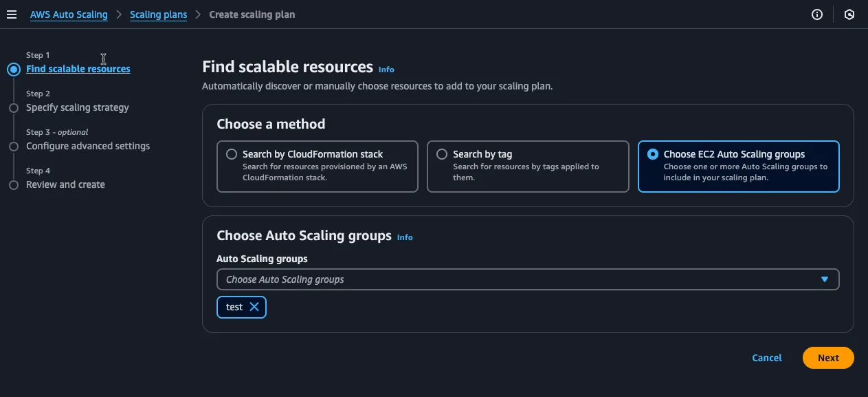Open the hamburger navigation menu
This screenshot has width=868, height=397.
[x=12, y=14]
